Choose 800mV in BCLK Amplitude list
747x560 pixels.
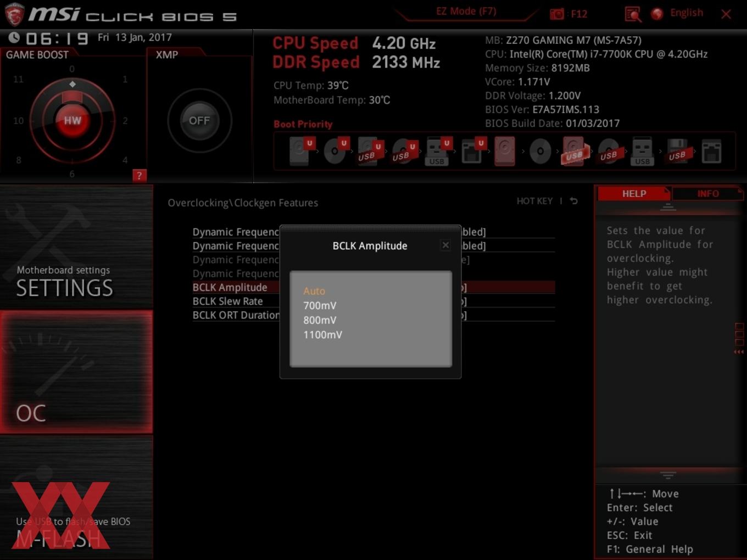pyautogui.click(x=320, y=320)
